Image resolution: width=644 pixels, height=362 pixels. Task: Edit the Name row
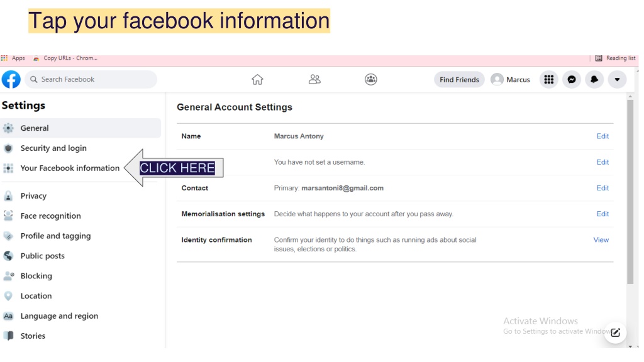(x=602, y=136)
